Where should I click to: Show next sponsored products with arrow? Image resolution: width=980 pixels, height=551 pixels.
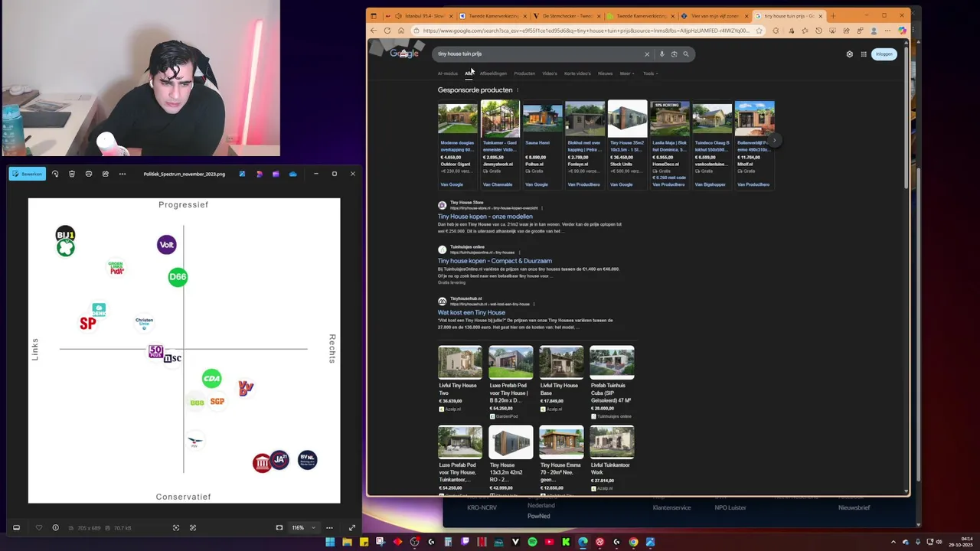pyautogui.click(x=774, y=140)
